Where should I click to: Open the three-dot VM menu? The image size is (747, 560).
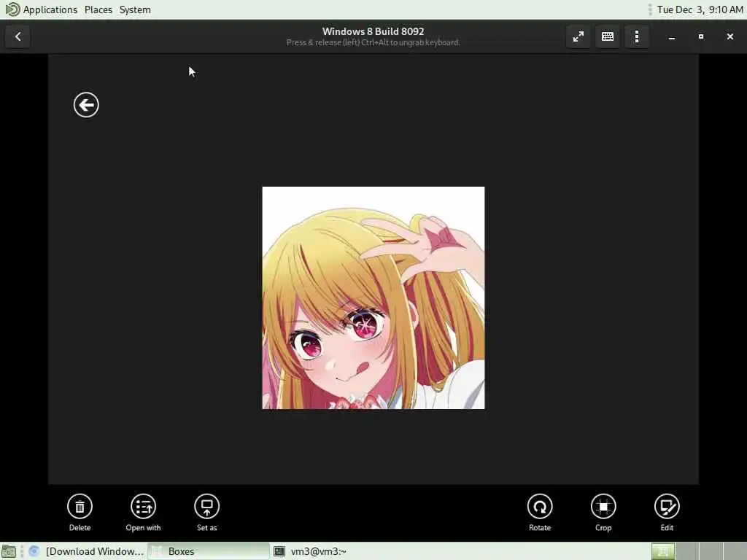[637, 36]
